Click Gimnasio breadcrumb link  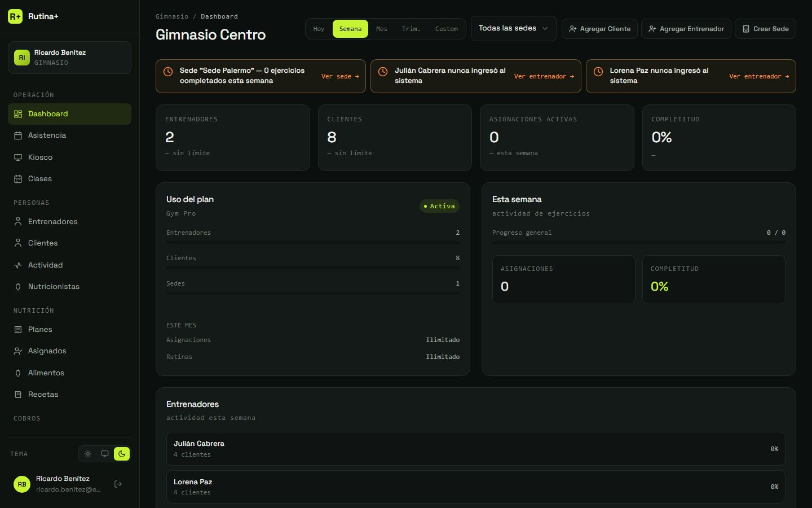tap(172, 16)
